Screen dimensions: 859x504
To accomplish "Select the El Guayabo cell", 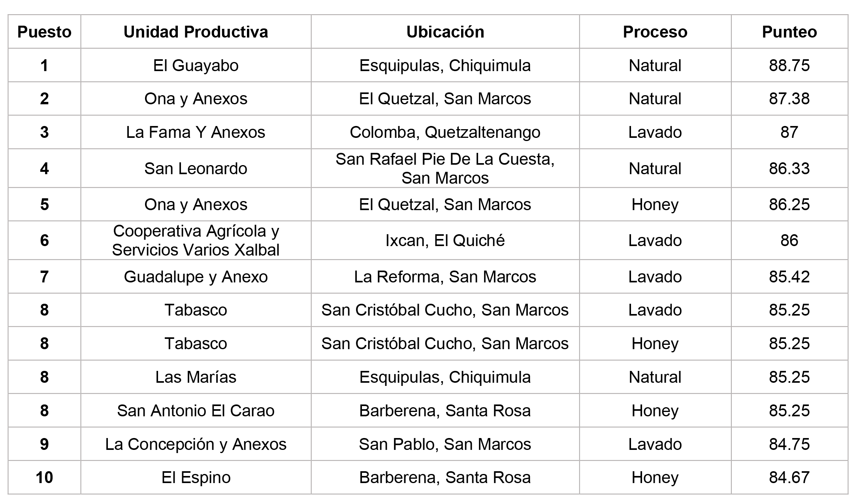I will [196, 65].
